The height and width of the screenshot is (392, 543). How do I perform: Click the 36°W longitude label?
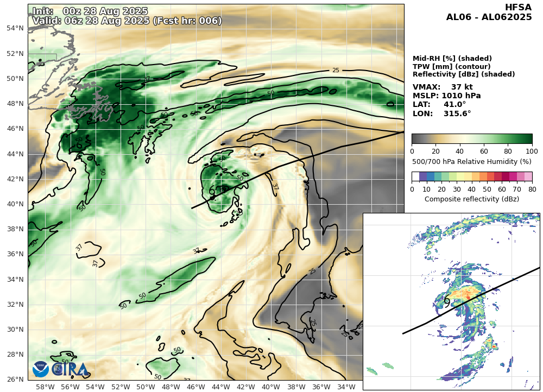point(321,387)
